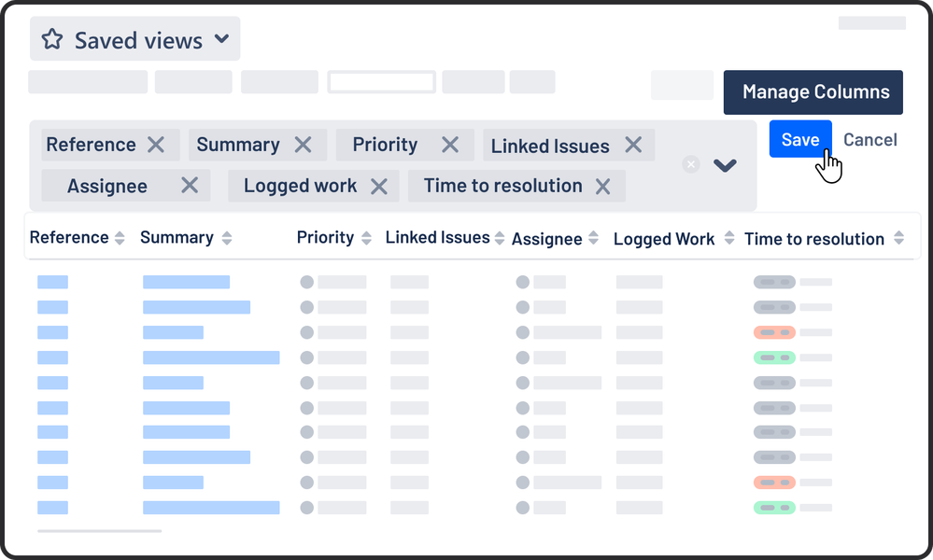The width and height of the screenshot is (933, 560).
Task: Sort the Logged Work column
Action: (728, 238)
